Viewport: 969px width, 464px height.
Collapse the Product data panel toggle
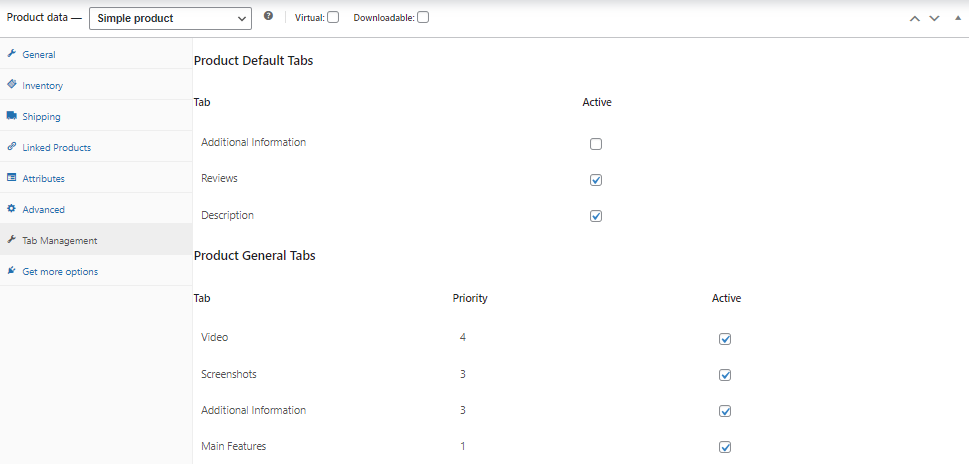point(957,18)
